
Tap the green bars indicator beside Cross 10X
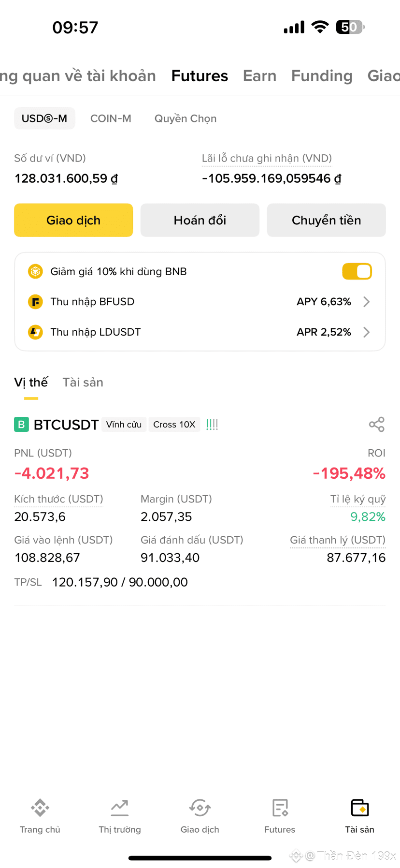click(212, 425)
